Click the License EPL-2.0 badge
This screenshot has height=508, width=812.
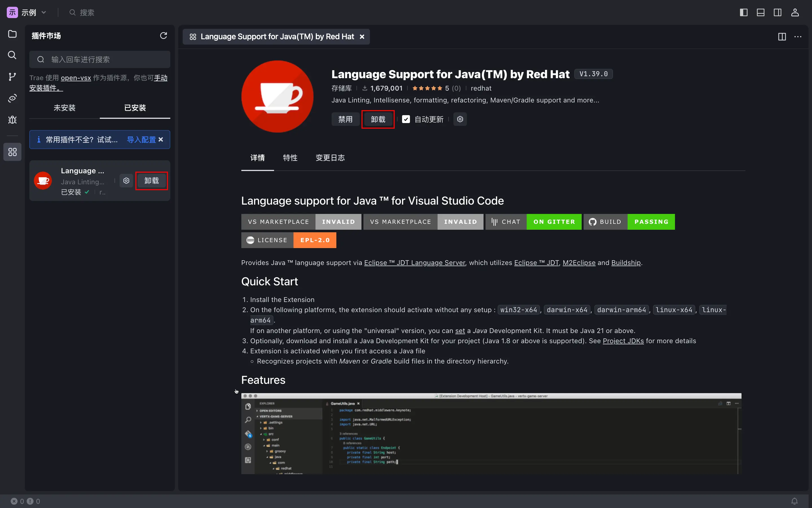[288, 240]
